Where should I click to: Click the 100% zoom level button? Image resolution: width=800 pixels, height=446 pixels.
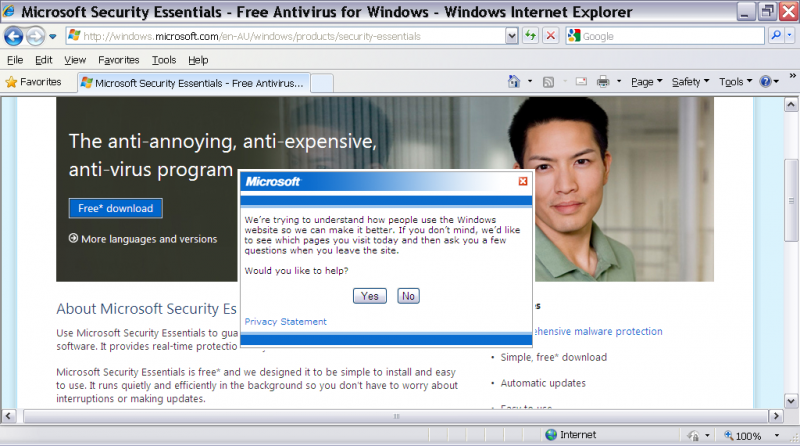(743, 435)
